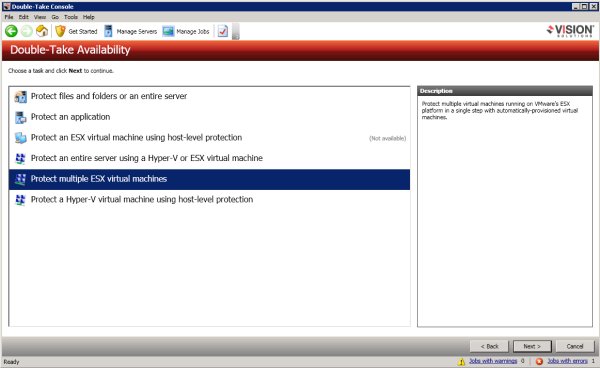Maximize the Double-Take Console window
The image size is (600, 368).
click(x=584, y=7)
